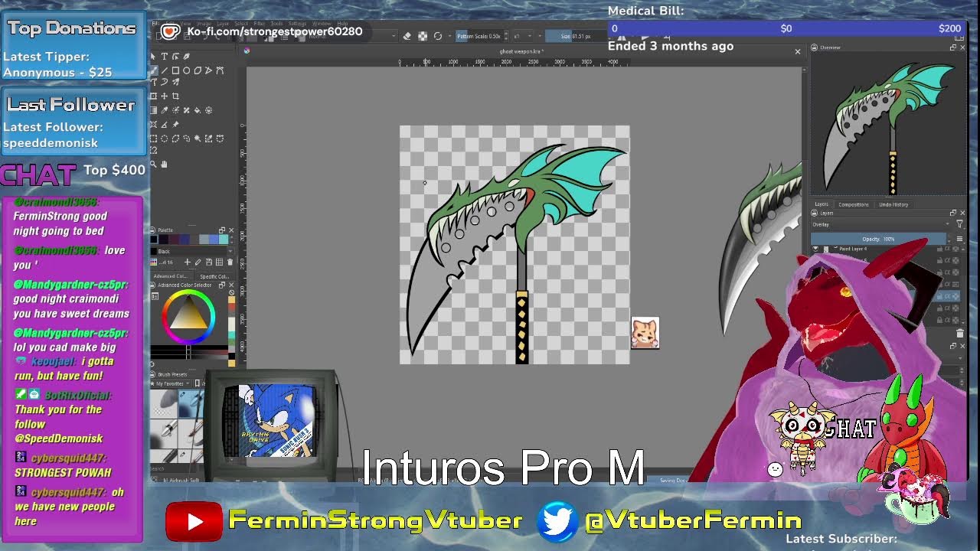Select the Multibrush tool

pyautogui.click(x=175, y=82)
